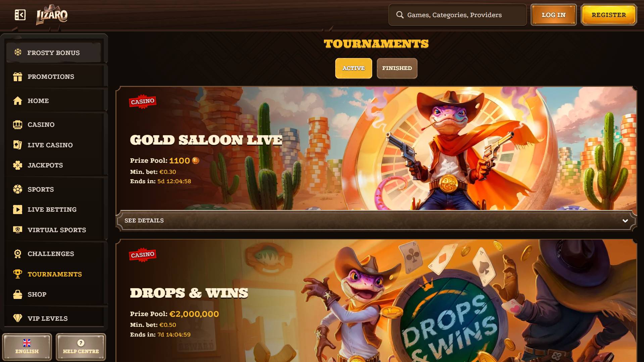Go to Home using the house icon
Viewport: 644px width, 362px height.
tap(17, 101)
